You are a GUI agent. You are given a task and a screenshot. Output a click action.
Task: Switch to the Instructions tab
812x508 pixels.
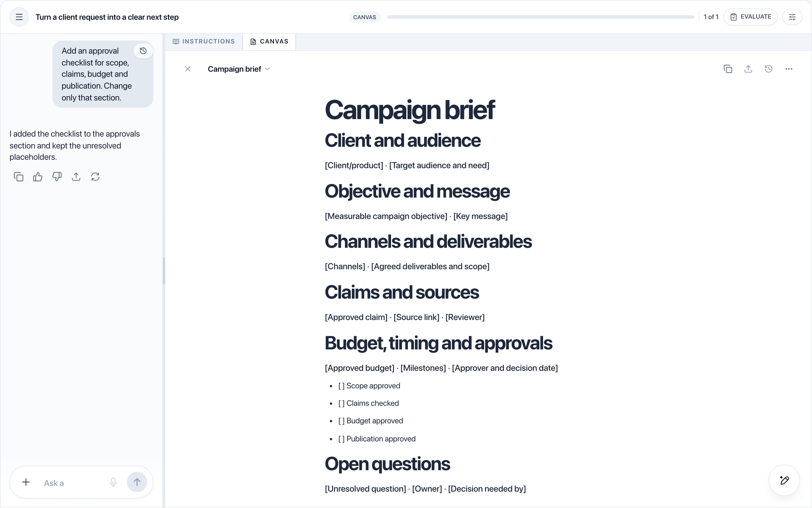204,42
